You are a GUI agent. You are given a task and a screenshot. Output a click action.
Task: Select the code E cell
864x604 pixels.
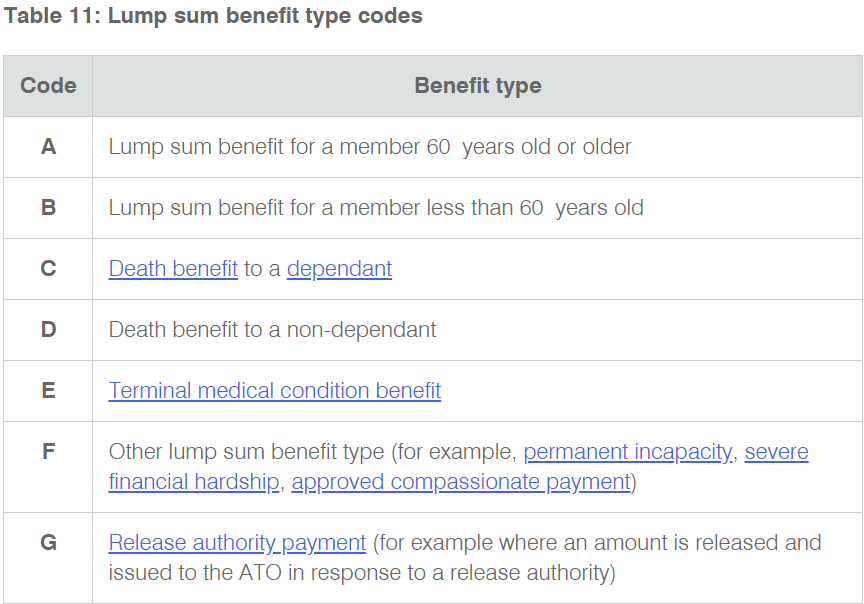[x=48, y=391]
